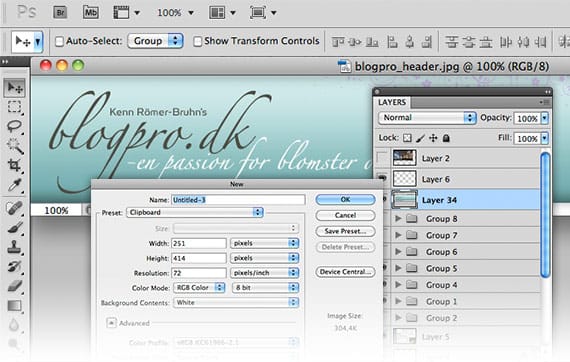Viewport: 570px width, 362px height.
Task: Click the Lock Position icon in Layers
Action: tap(433, 138)
